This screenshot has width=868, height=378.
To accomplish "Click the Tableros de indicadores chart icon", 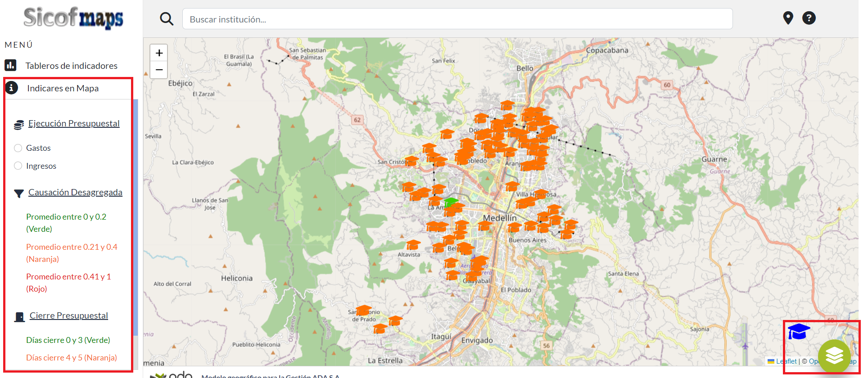I will (x=11, y=65).
